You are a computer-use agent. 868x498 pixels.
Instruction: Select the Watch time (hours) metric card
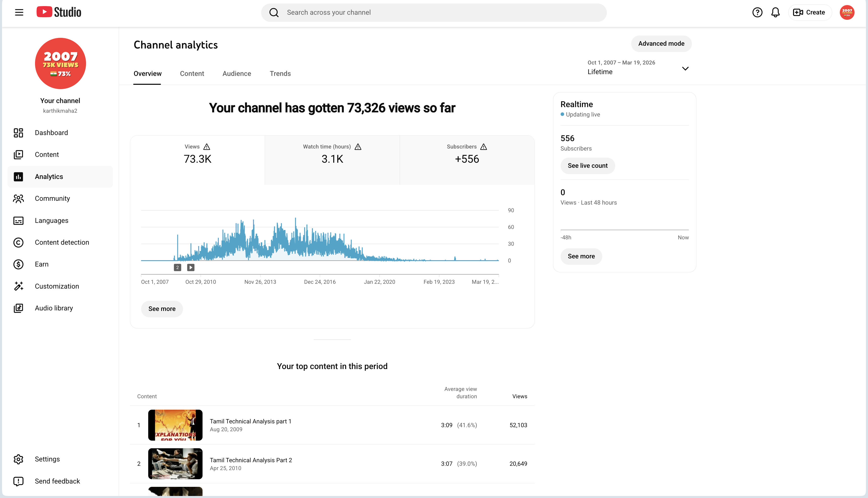[332, 160]
